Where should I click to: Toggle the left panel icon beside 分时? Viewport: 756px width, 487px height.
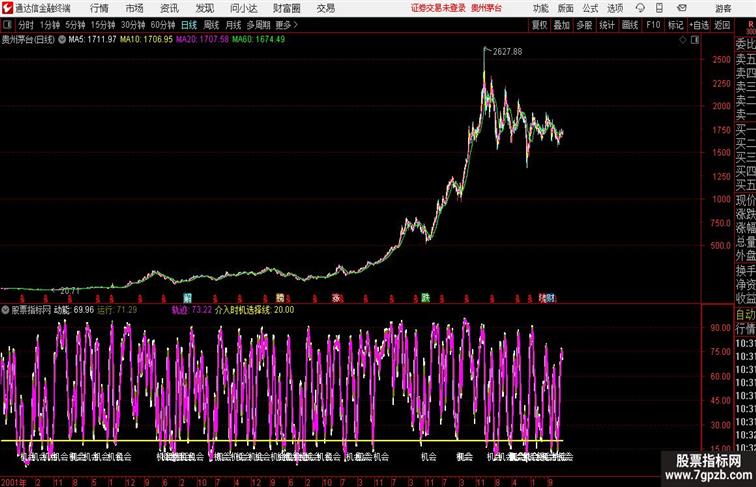[x=7, y=25]
